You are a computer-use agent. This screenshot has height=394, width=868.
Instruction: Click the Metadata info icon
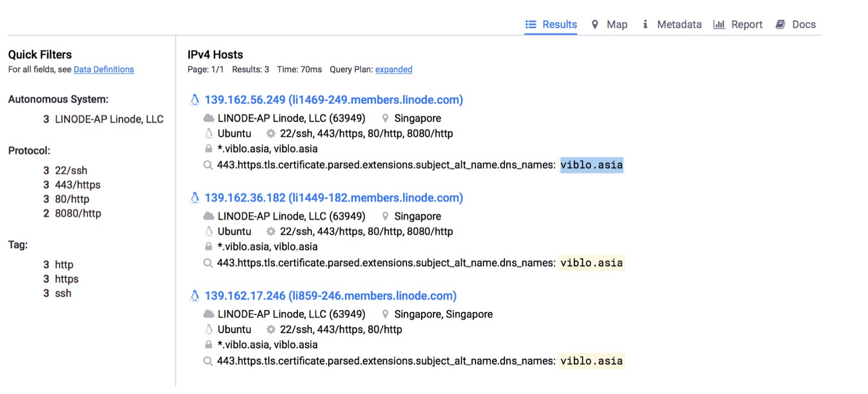[645, 24]
